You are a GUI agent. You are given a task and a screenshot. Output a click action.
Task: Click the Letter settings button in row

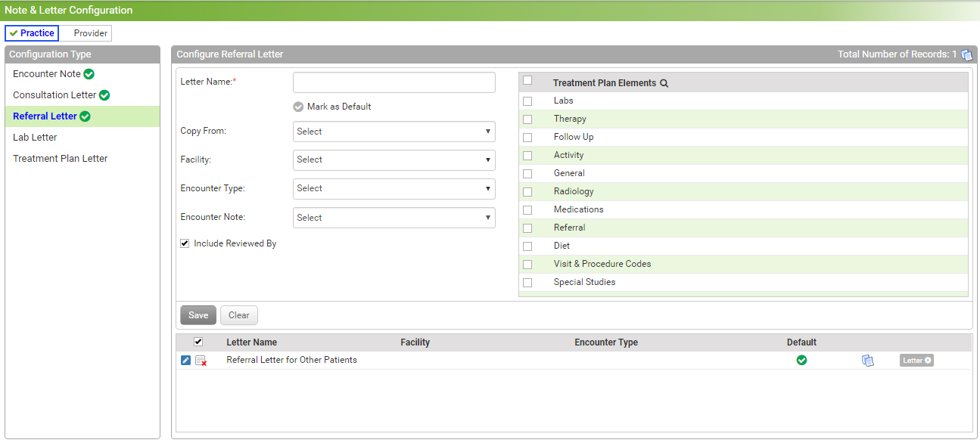(x=916, y=361)
